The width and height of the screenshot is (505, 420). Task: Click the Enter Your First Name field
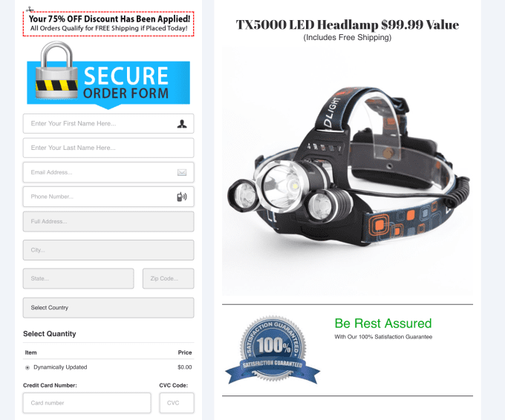(108, 124)
